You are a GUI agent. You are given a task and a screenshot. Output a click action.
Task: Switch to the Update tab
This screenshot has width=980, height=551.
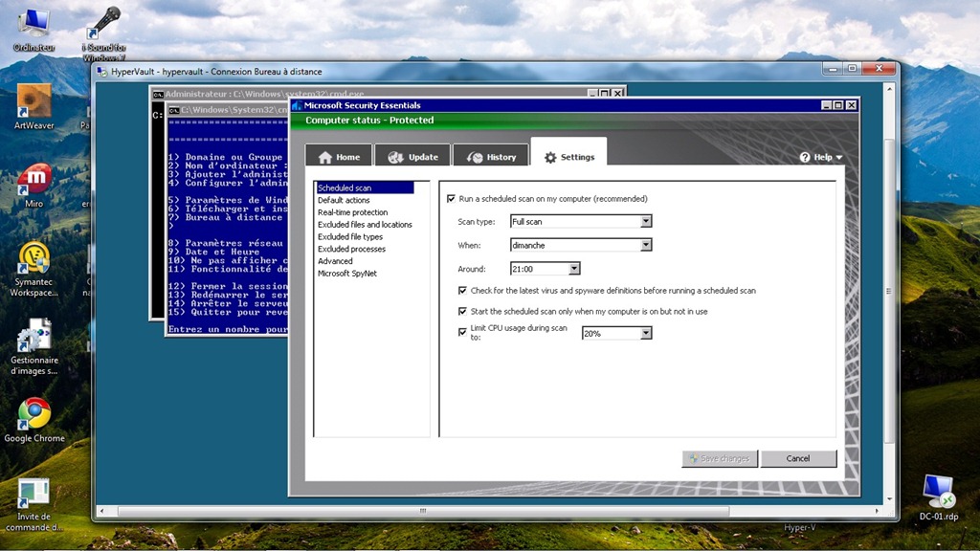click(x=412, y=156)
